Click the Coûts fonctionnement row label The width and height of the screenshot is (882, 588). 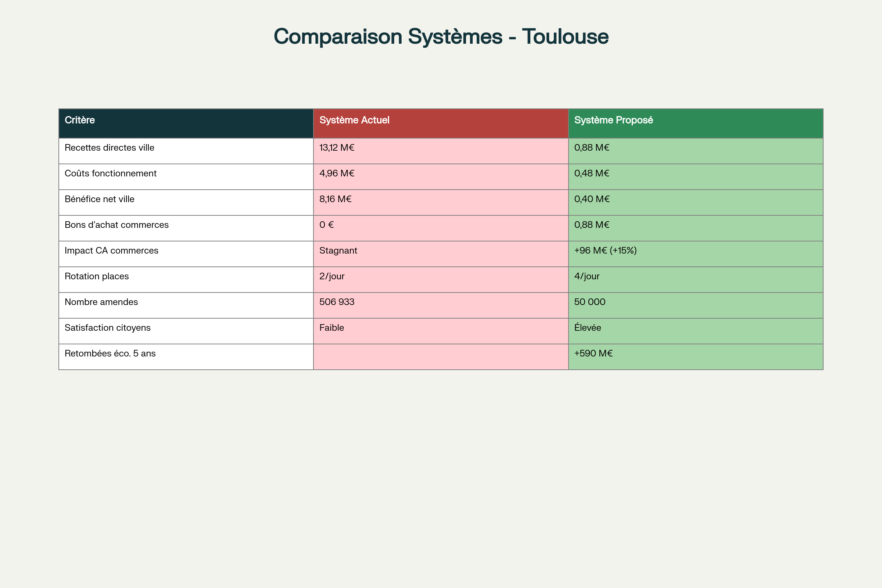111,173
